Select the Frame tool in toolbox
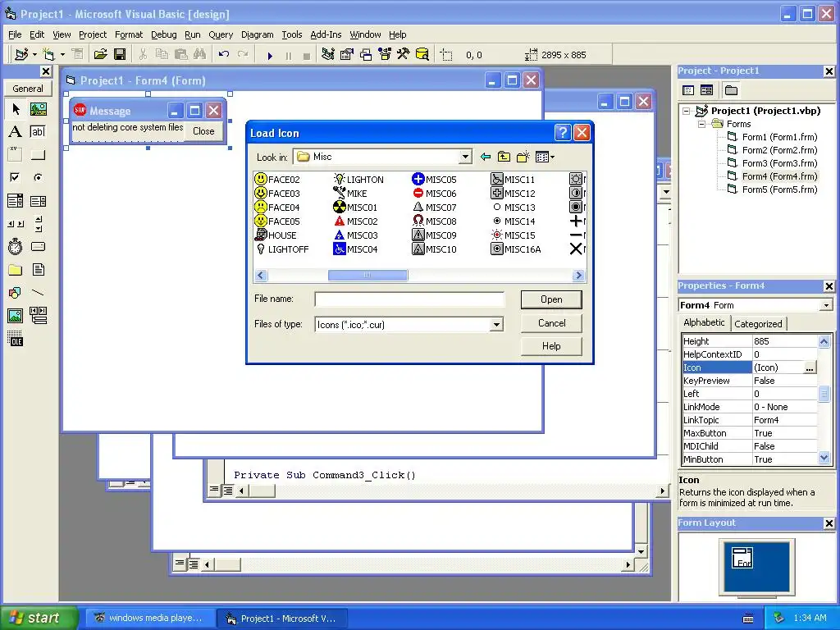 tap(16, 155)
